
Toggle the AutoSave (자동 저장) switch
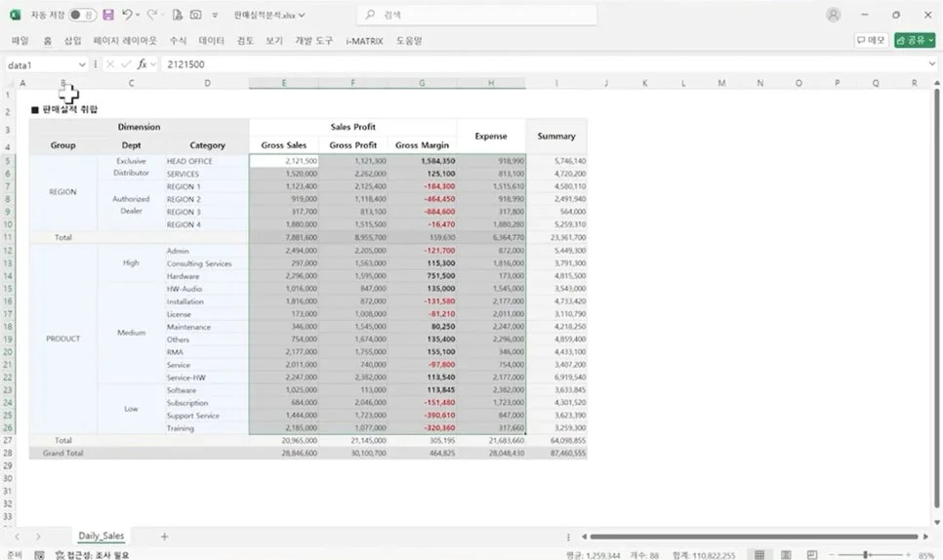click(x=82, y=16)
